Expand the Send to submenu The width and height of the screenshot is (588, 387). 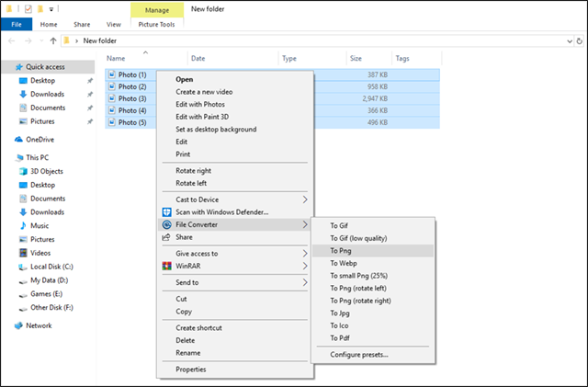coord(305,282)
